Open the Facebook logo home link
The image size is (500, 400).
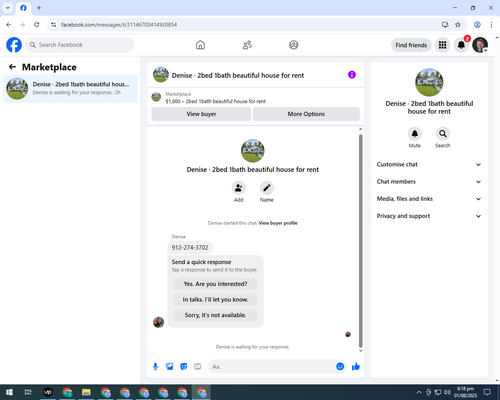tap(14, 45)
